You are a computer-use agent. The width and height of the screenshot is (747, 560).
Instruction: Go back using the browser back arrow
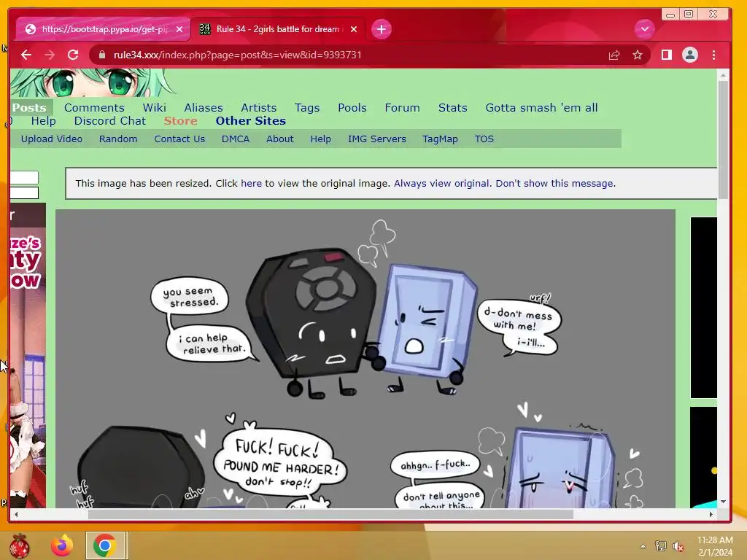pos(26,55)
